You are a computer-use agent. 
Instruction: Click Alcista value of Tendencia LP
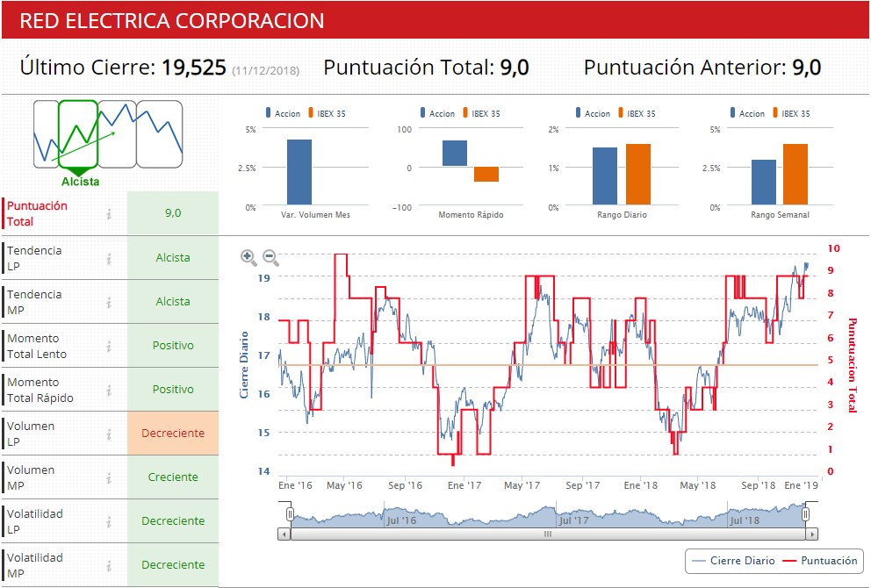tap(173, 258)
